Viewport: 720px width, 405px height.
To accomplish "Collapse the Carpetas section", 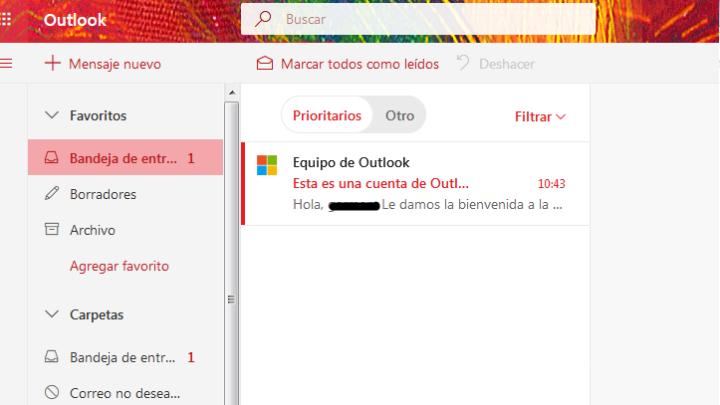I will pos(52,314).
